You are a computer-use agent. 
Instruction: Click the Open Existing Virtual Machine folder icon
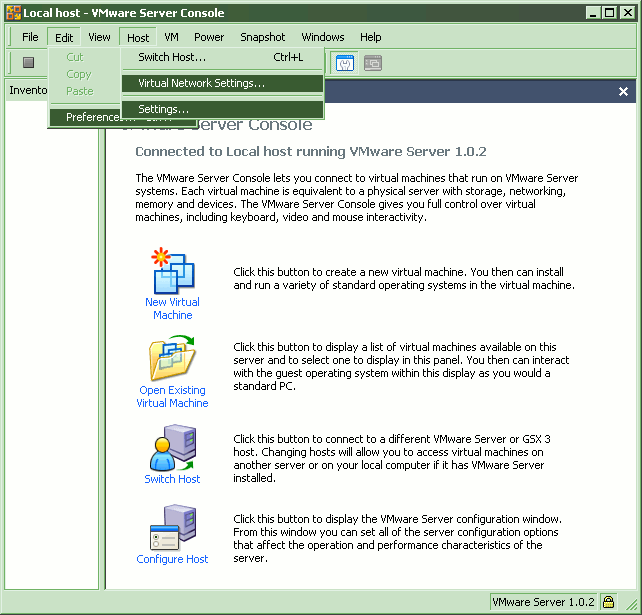(172, 358)
